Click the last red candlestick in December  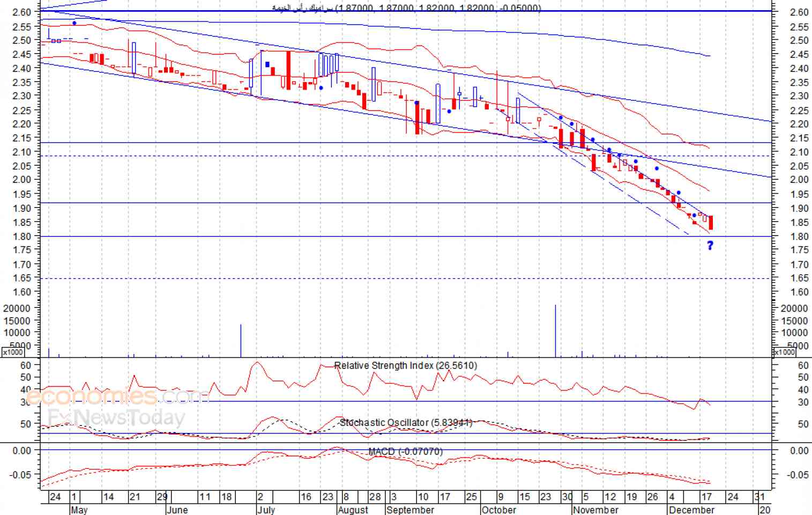pos(711,223)
